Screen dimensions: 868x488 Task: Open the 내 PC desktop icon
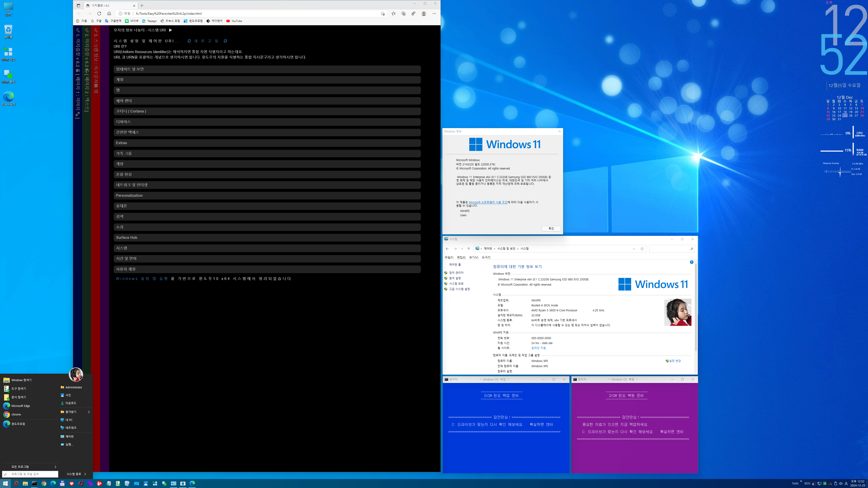(8, 9)
